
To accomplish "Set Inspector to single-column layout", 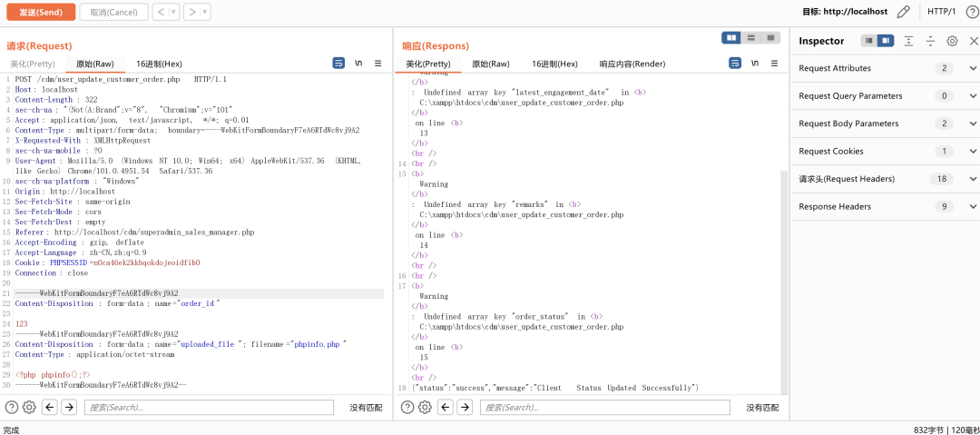I will (868, 41).
